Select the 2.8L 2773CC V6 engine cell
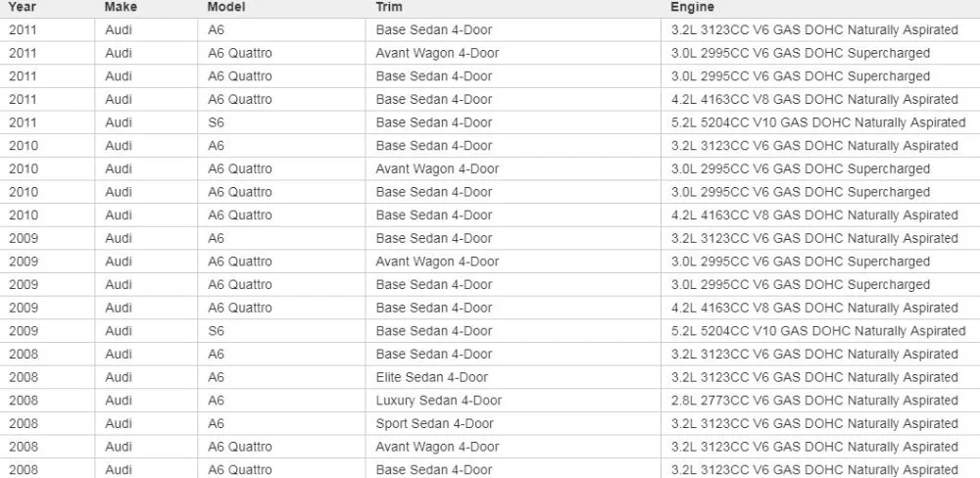 coord(820,400)
